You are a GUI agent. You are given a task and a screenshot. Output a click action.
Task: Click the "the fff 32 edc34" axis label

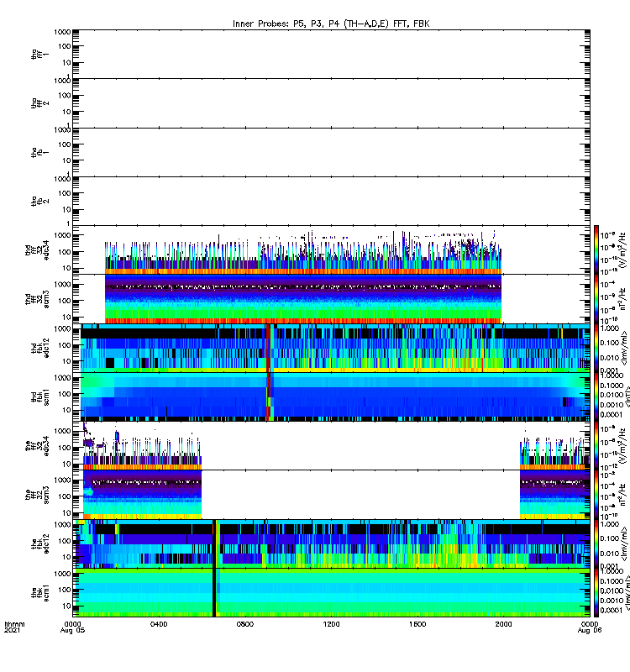click(x=37, y=446)
